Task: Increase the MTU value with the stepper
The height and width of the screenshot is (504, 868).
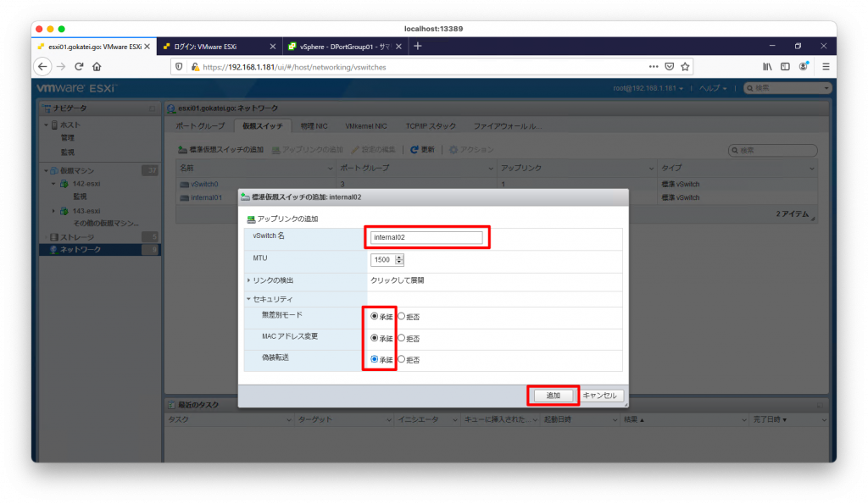Action: 398,257
